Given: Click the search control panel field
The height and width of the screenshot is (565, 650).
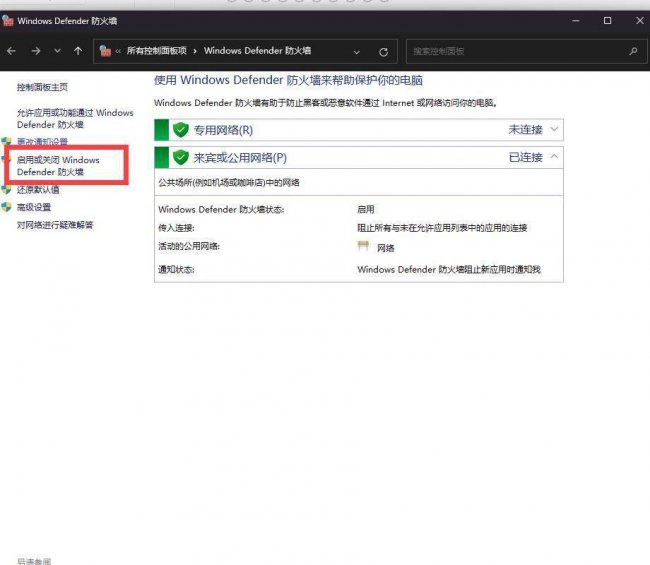Looking at the screenshot, I should (x=526, y=51).
